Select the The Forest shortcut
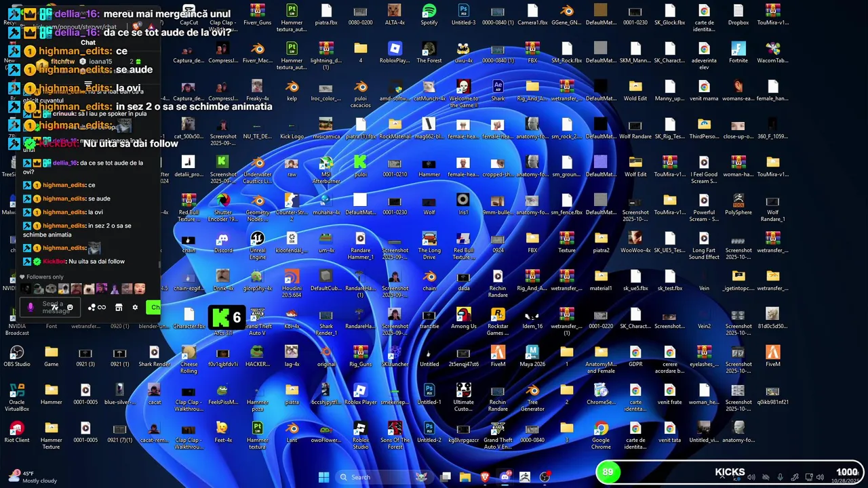The width and height of the screenshot is (868, 488). click(429, 52)
